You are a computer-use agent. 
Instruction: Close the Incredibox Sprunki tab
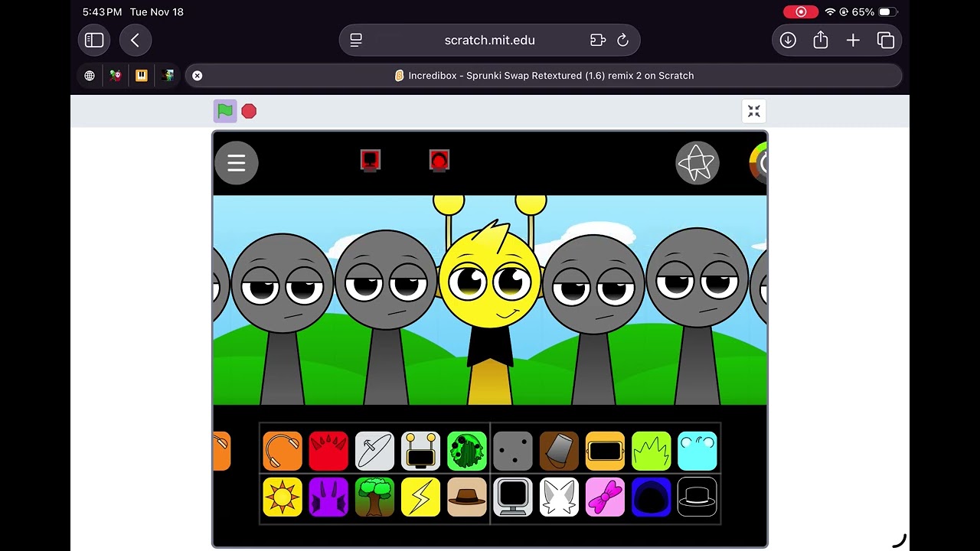point(197,75)
